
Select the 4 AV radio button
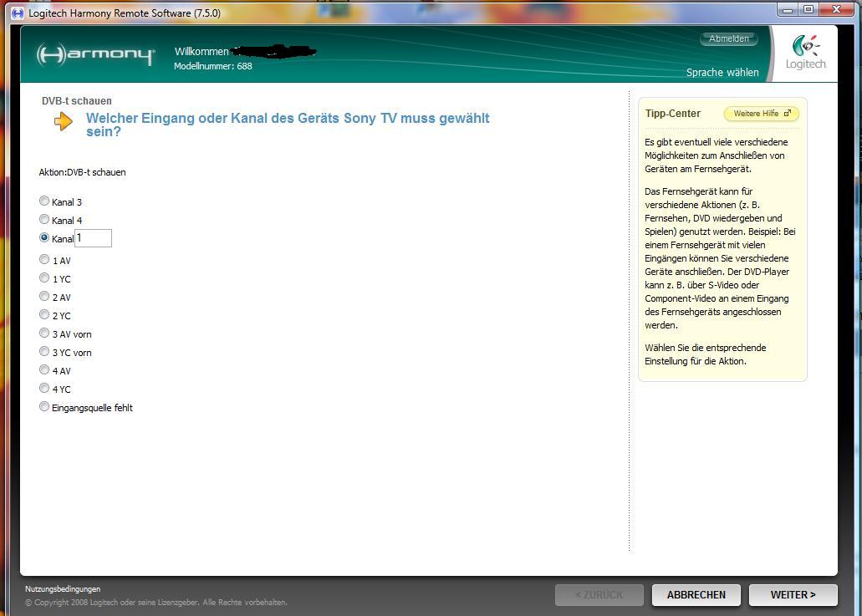coord(44,370)
